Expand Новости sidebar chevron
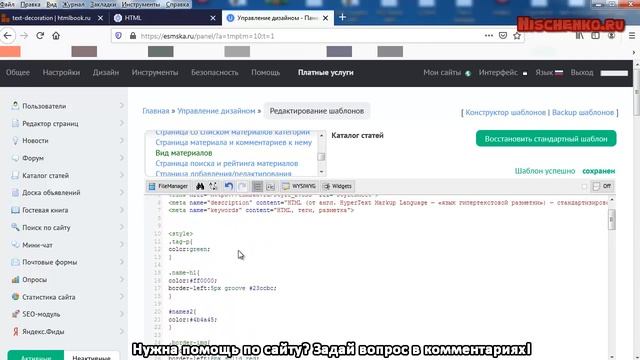This screenshot has height=360, width=640. coord(121,140)
